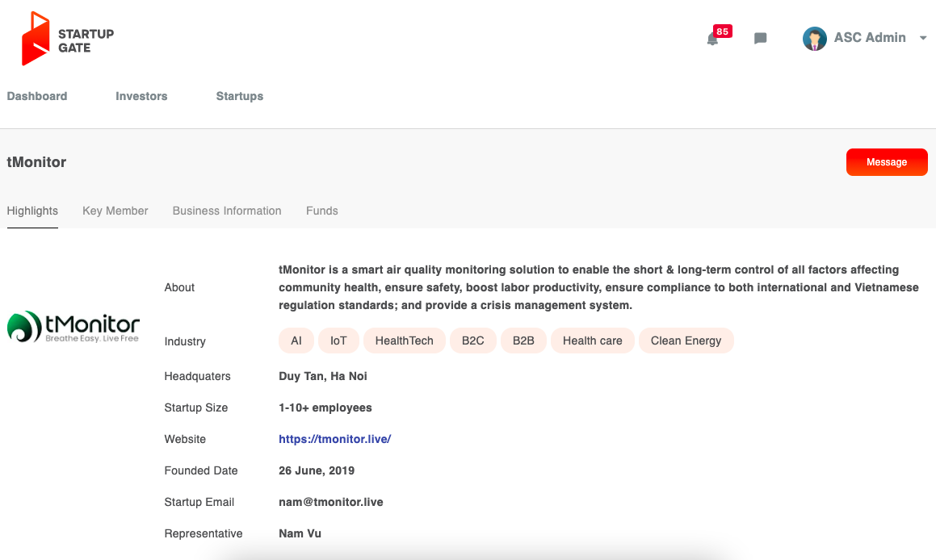
Task: Open the chat messages icon
Action: 760,39
